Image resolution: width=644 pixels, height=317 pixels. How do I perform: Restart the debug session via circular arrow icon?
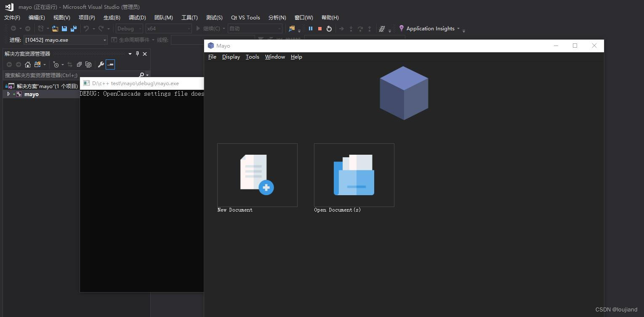329,28
